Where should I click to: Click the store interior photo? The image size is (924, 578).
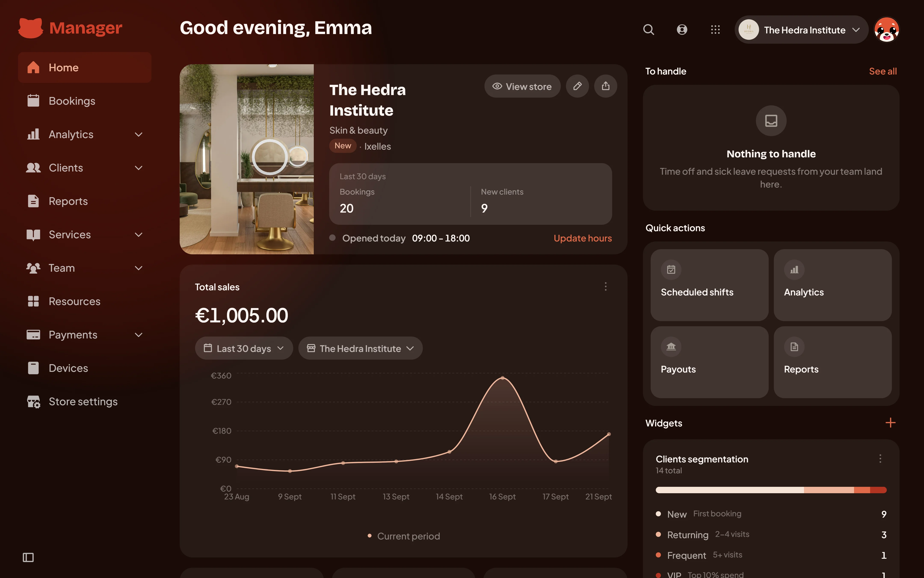click(247, 159)
